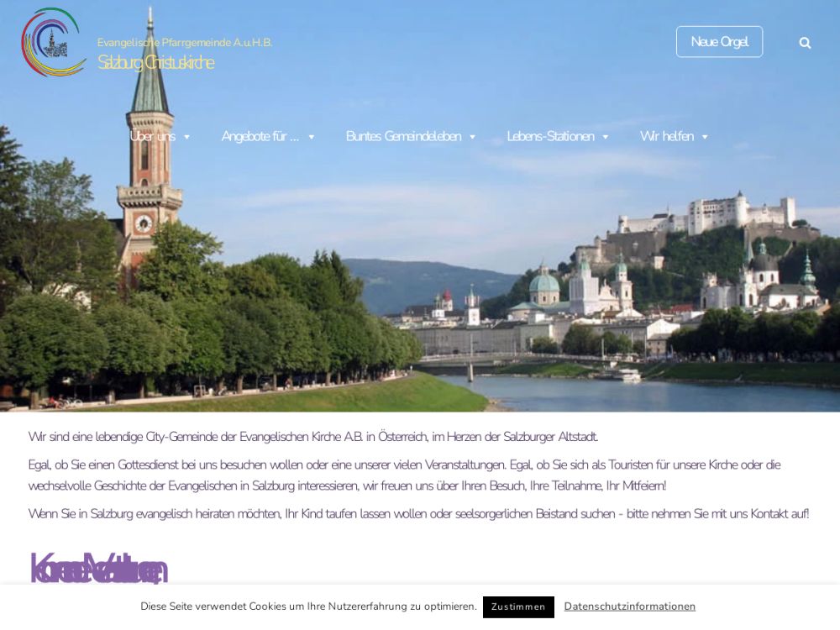Viewport: 840px width, 630px height.
Task: Click the Salzburg Christuskirche site title
Action: click(x=155, y=63)
